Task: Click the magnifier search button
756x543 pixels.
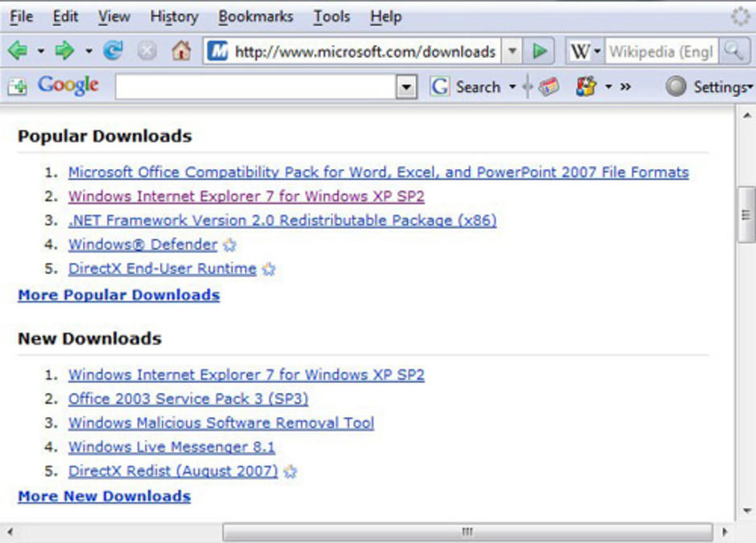Action: coord(733,51)
